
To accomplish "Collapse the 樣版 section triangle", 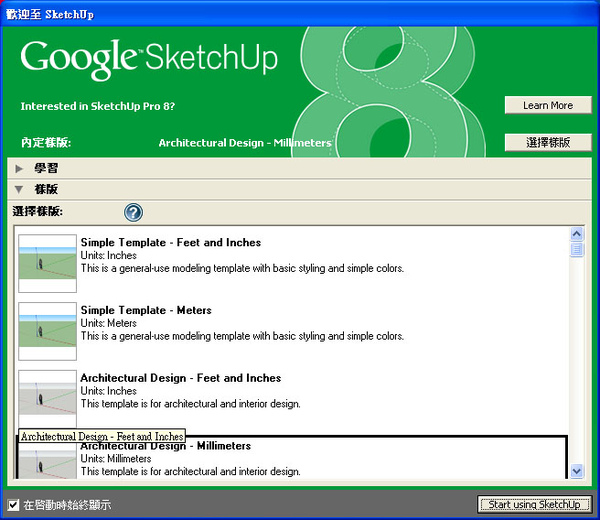I will [19, 189].
